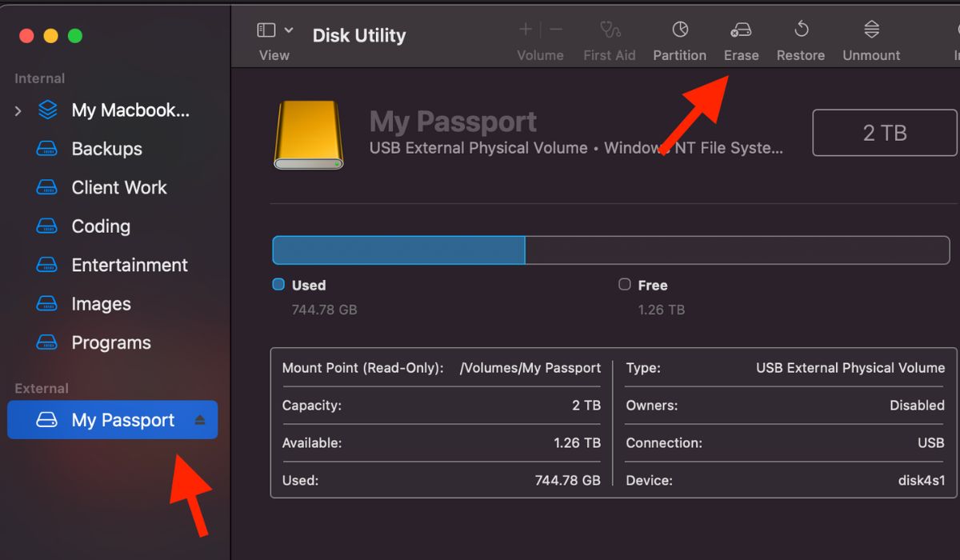This screenshot has height=560, width=960.
Task: Click the 744.78 GB used value under legend
Action: (325, 310)
